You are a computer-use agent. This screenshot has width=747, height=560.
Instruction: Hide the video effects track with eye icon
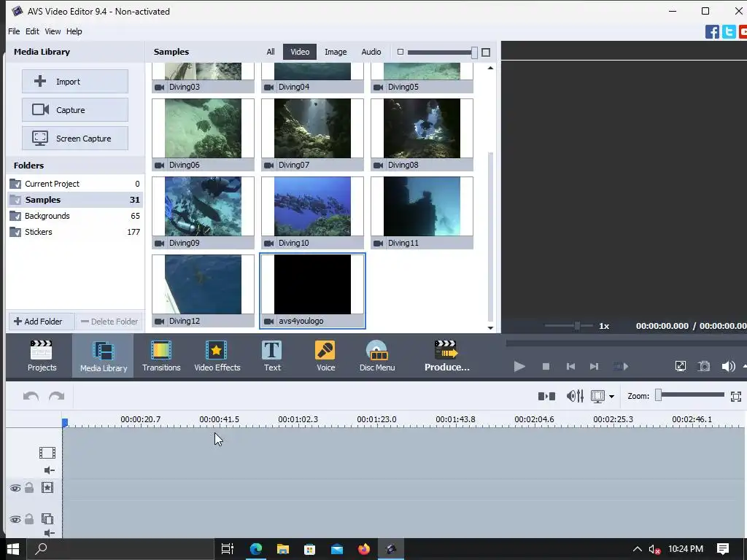point(15,488)
